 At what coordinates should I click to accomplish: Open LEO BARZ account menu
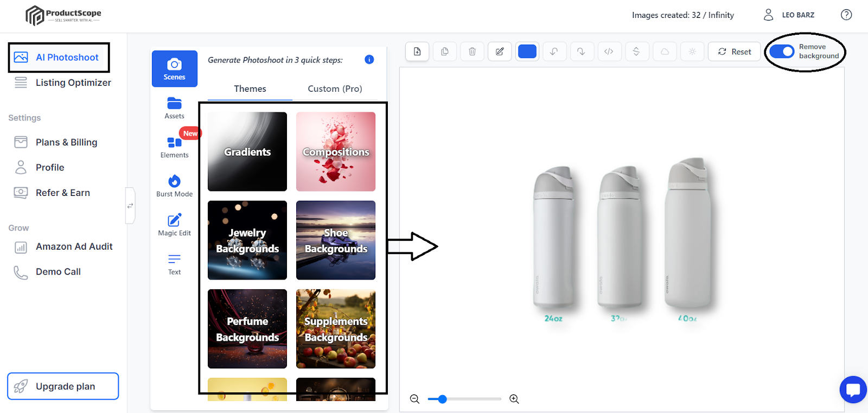[x=789, y=15]
